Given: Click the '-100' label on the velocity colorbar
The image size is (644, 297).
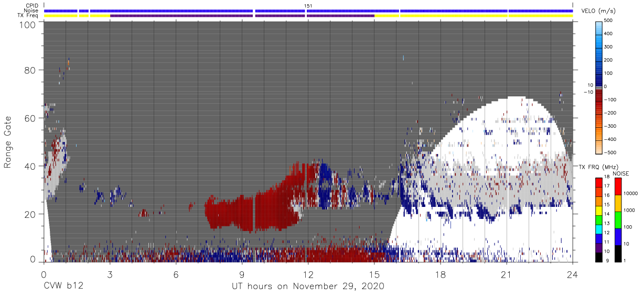Looking at the screenshot, I should [611, 100].
